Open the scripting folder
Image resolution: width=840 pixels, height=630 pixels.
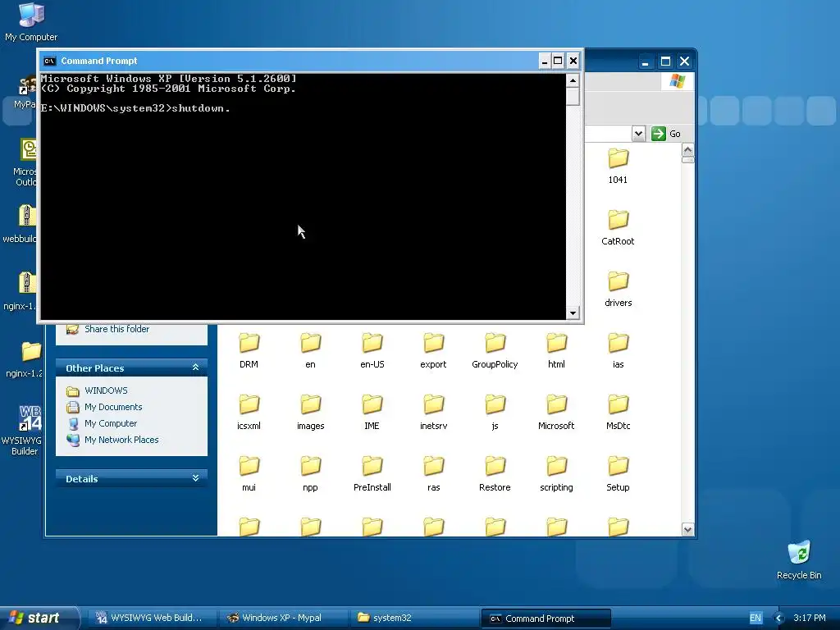[x=557, y=475]
